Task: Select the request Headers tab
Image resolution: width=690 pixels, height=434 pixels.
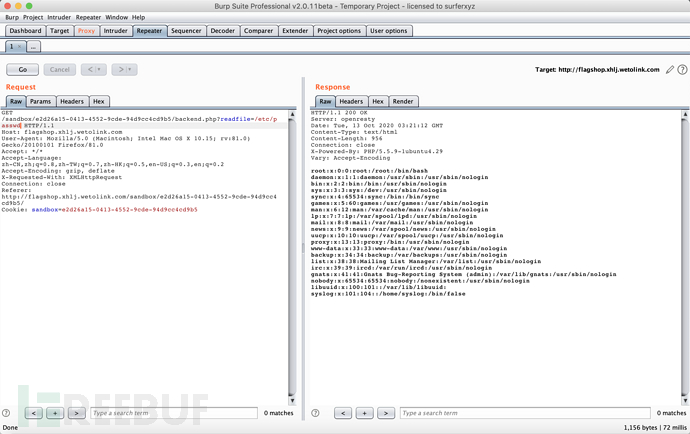Action: (x=72, y=101)
